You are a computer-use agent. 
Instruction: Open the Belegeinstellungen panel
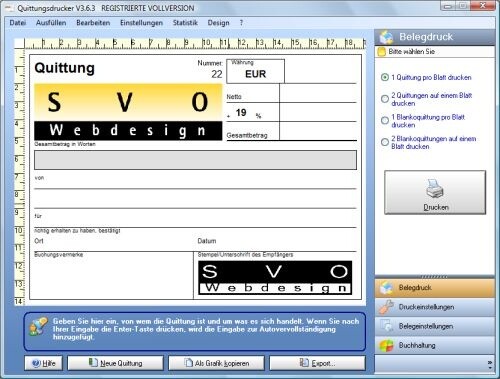pyautogui.click(x=435, y=326)
